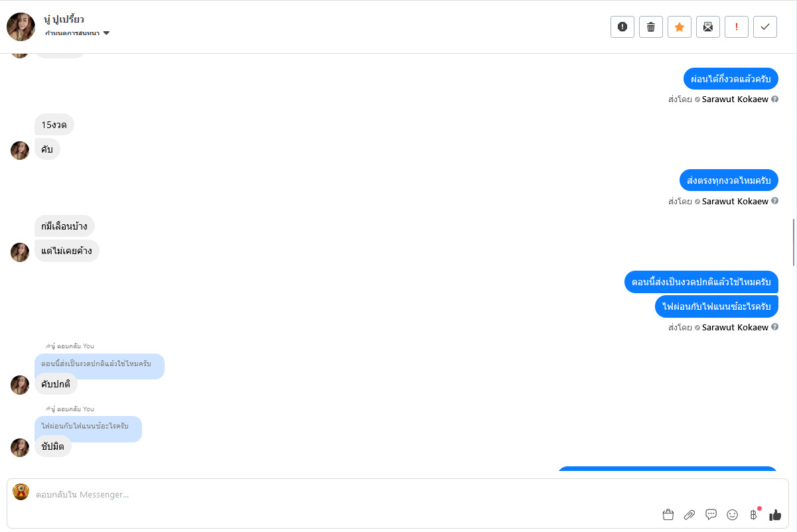The height and width of the screenshot is (532, 797).
Task: Click the red exclamation priority icon
Action: click(737, 27)
